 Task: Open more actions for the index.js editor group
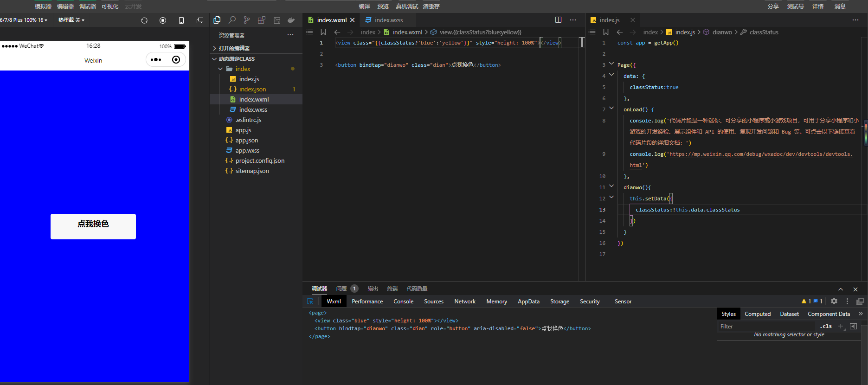(x=855, y=20)
